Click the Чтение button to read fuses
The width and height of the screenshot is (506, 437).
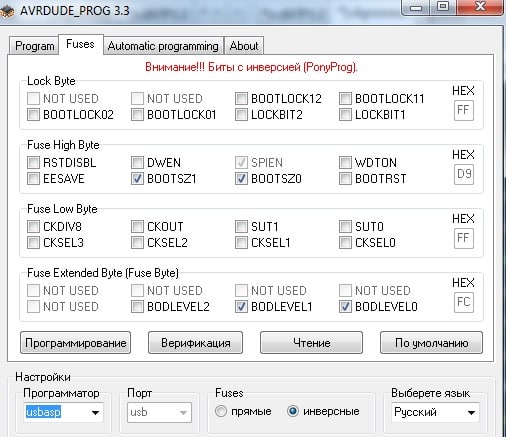point(311,343)
